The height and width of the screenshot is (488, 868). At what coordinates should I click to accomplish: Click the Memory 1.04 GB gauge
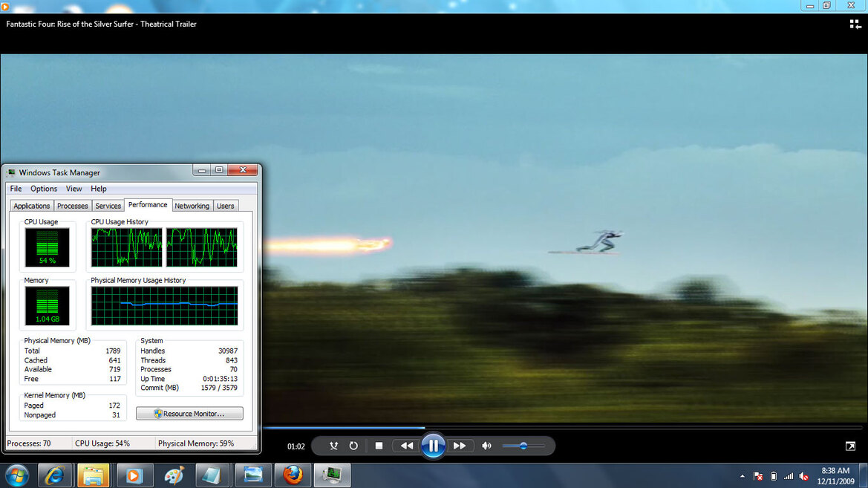coord(47,306)
